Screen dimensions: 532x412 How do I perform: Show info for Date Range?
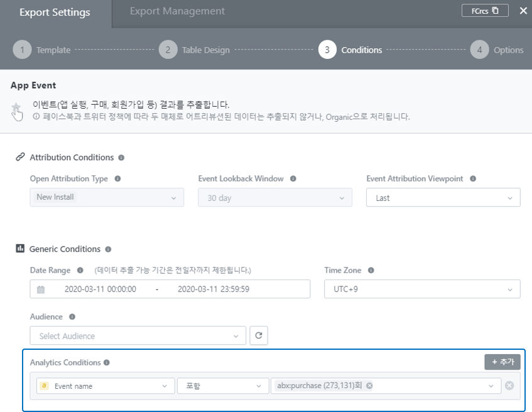click(80, 270)
